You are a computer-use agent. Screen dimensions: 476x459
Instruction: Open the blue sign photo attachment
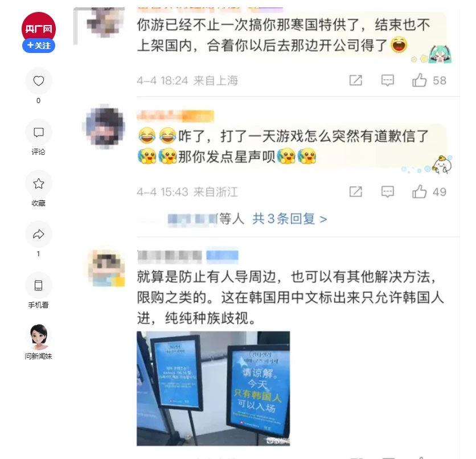tap(213, 388)
